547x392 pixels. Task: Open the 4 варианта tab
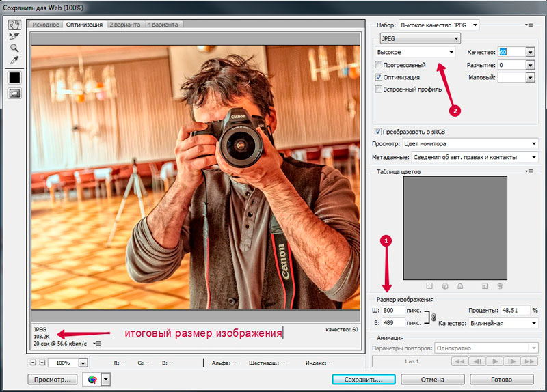coord(164,25)
